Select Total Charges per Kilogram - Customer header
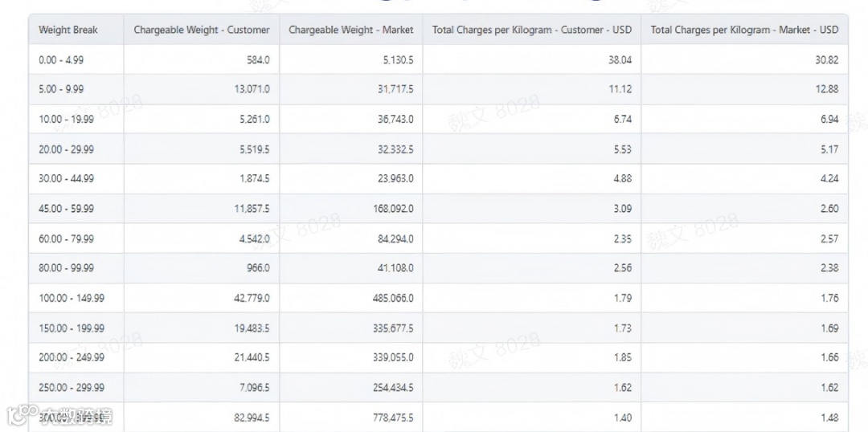This screenshot has width=868, height=432. tap(531, 30)
